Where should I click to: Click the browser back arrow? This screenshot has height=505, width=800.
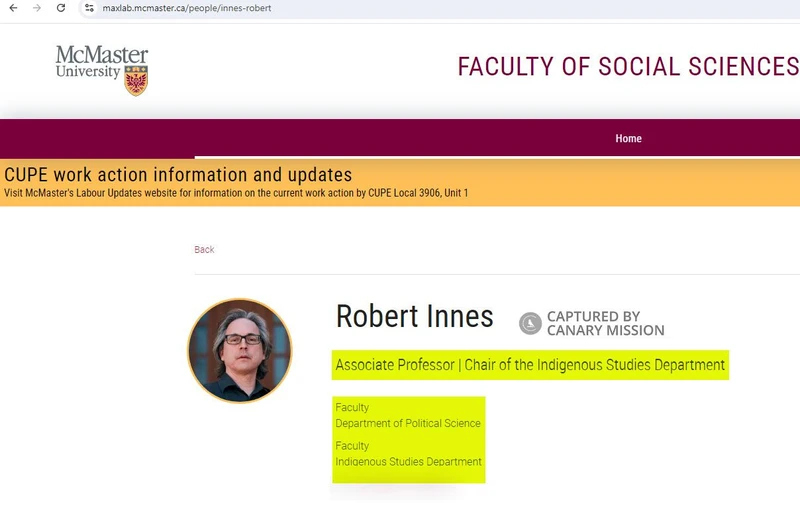pos(13,8)
